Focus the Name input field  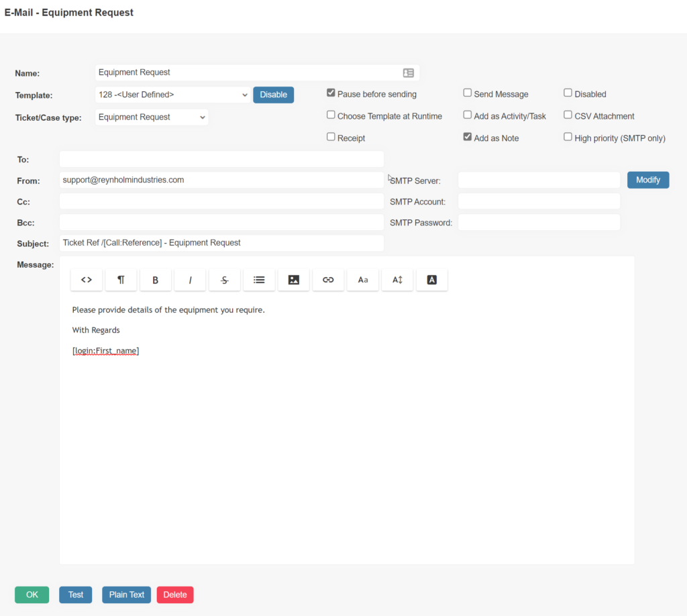click(257, 72)
